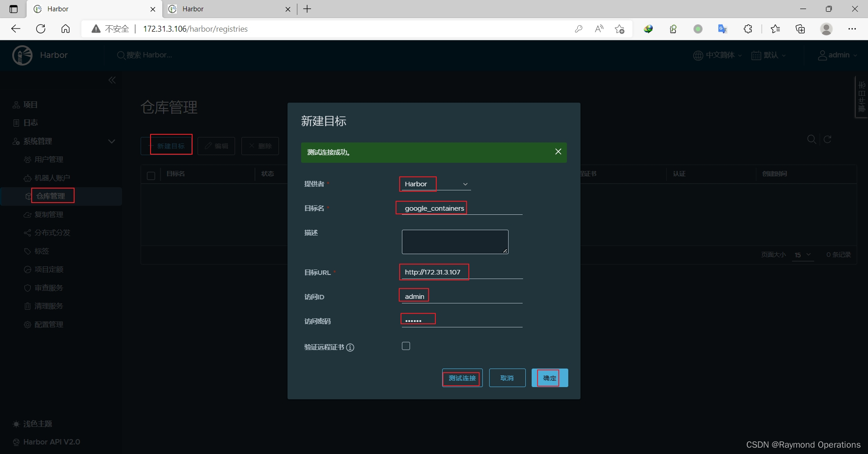Switch to the second Harbor browser tab
Viewport: 868px width, 454px height.
(x=228, y=9)
